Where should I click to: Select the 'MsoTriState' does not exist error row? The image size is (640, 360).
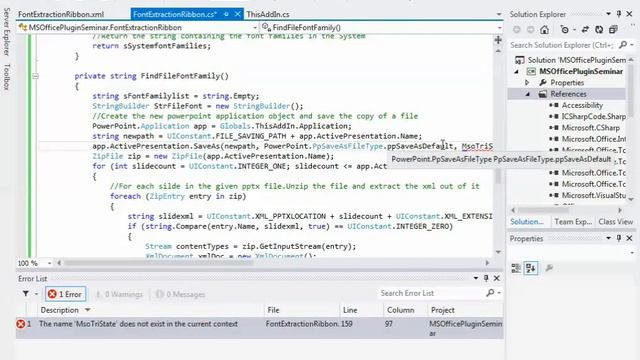tap(259, 328)
